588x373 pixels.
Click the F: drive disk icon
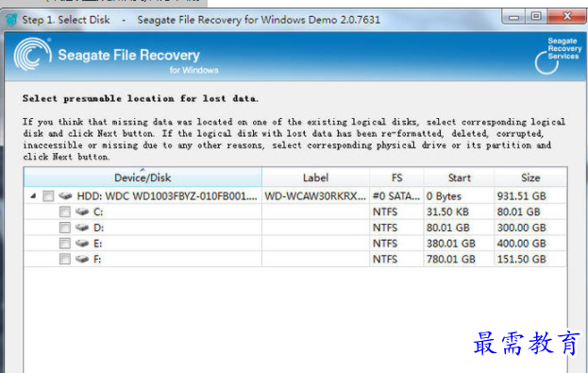click(82, 259)
